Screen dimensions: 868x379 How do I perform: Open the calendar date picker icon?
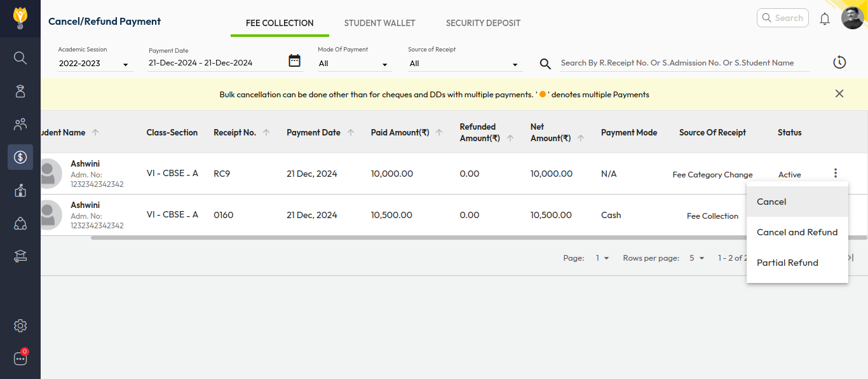tap(294, 61)
